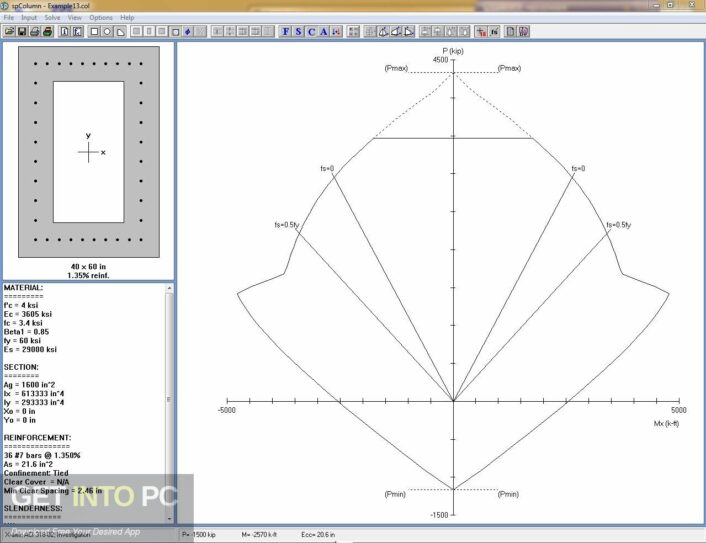This screenshot has width=706, height=543.
Task: Click down arrow of info panel scrollbar
Action: 169,519
